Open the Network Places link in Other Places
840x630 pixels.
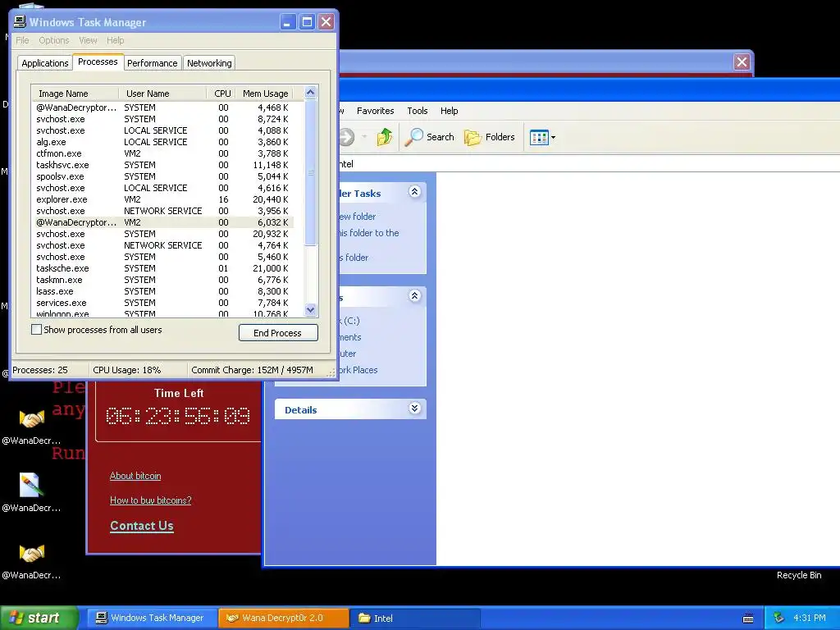358,370
